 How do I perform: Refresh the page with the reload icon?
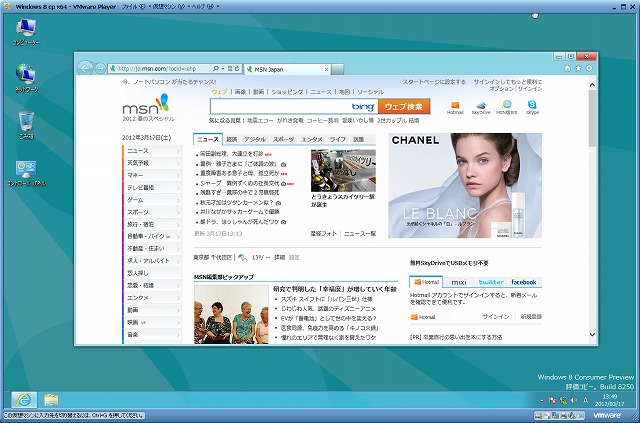point(237,69)
